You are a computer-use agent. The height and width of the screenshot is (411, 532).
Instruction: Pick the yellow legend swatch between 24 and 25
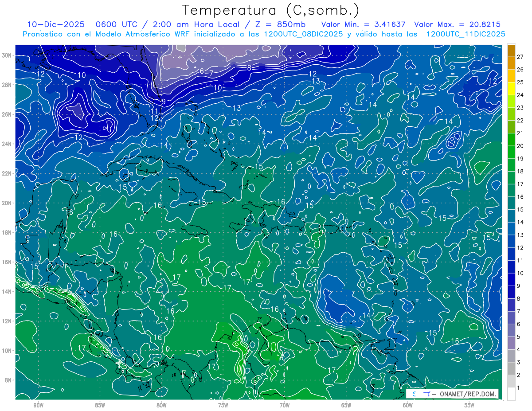pos(511,89)
